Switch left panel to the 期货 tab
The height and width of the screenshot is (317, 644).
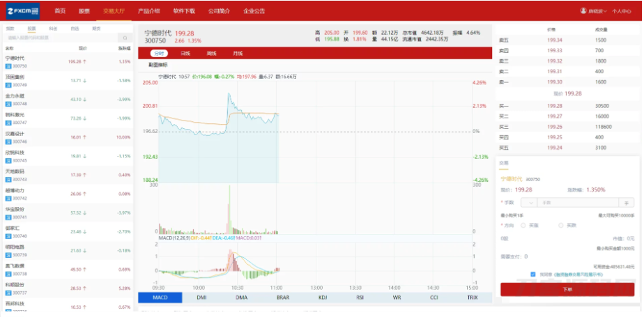coord(96,29)
